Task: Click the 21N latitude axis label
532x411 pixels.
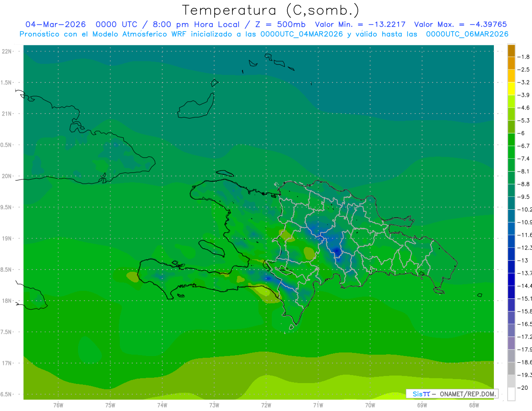Action: pos(8,114)
